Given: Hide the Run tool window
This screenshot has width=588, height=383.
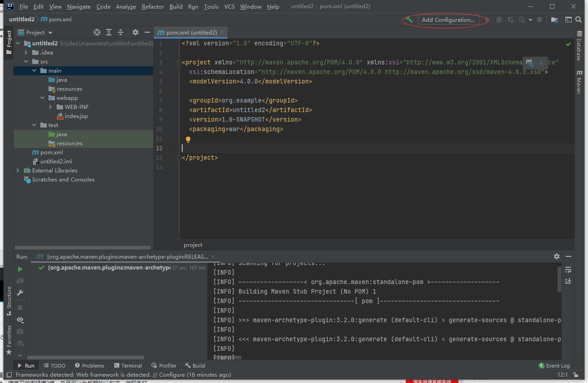Looking at the screenshot, I should [569, 256].
